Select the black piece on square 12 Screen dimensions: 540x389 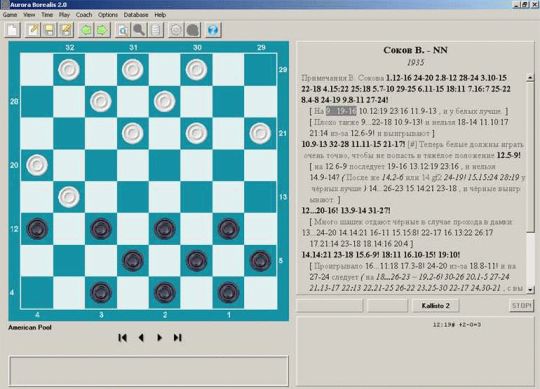point(37,229)
